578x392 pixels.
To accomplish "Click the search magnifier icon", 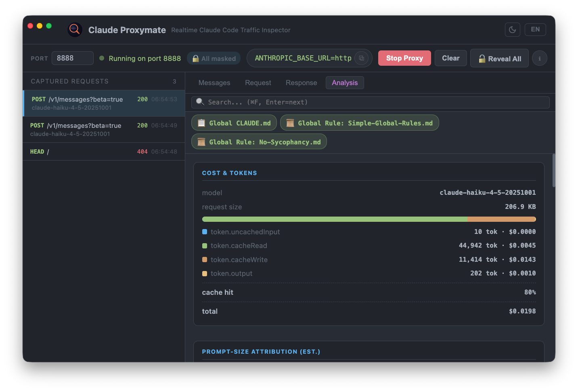I will pos(200,102).
